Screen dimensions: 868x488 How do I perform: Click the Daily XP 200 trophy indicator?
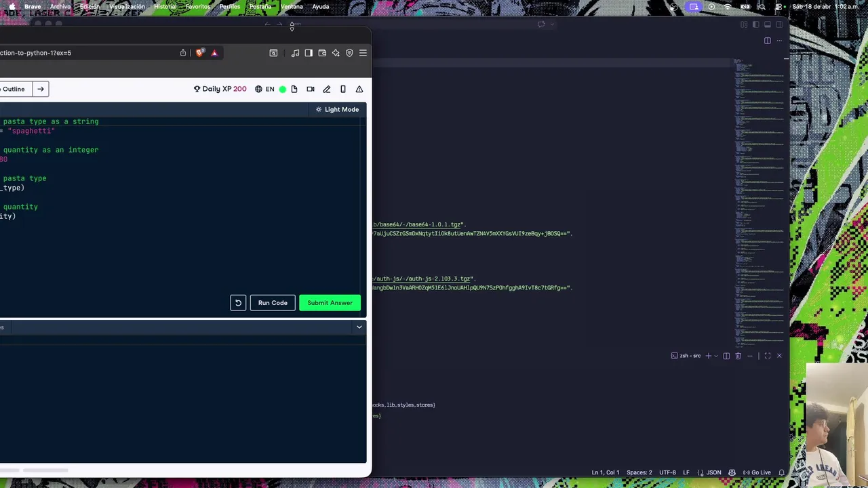click(x=220, y=89)
